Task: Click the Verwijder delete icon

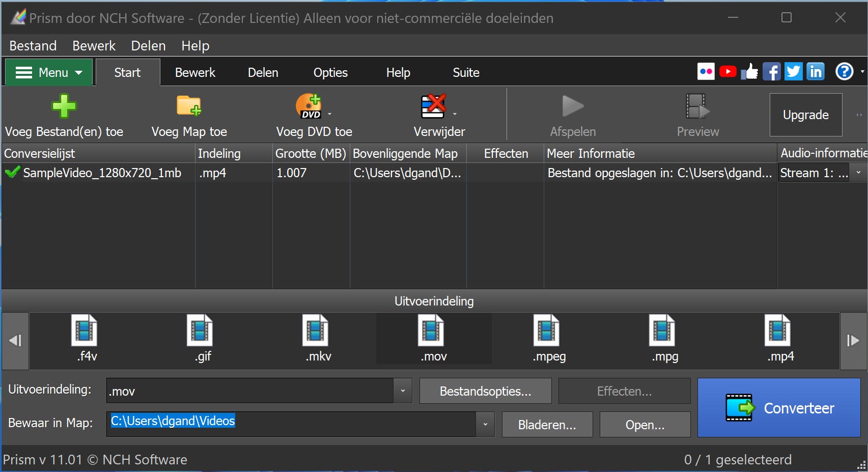Action: pos(433,106)
